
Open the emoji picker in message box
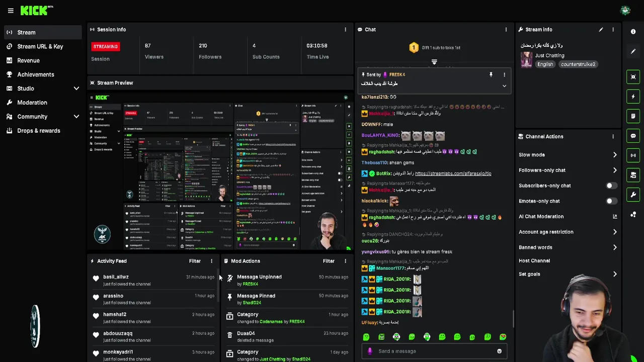tap(499, 351)
